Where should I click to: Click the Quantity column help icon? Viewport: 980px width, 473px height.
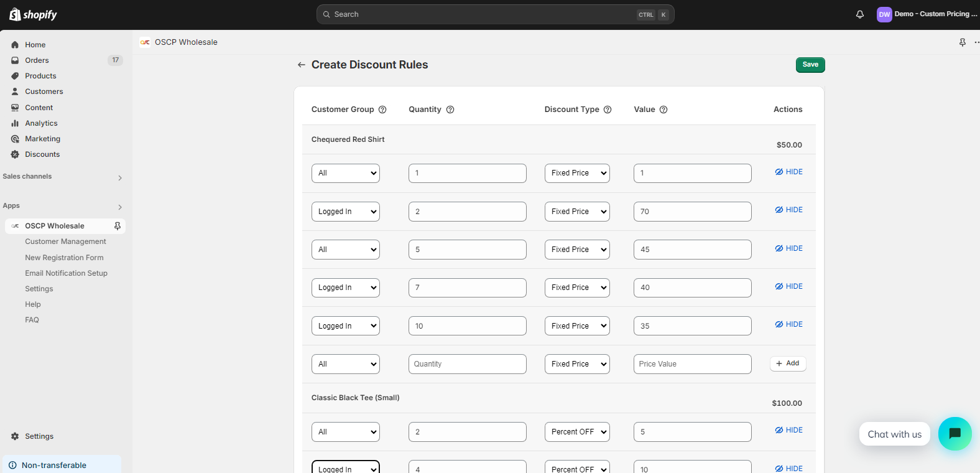click(450, 110)
